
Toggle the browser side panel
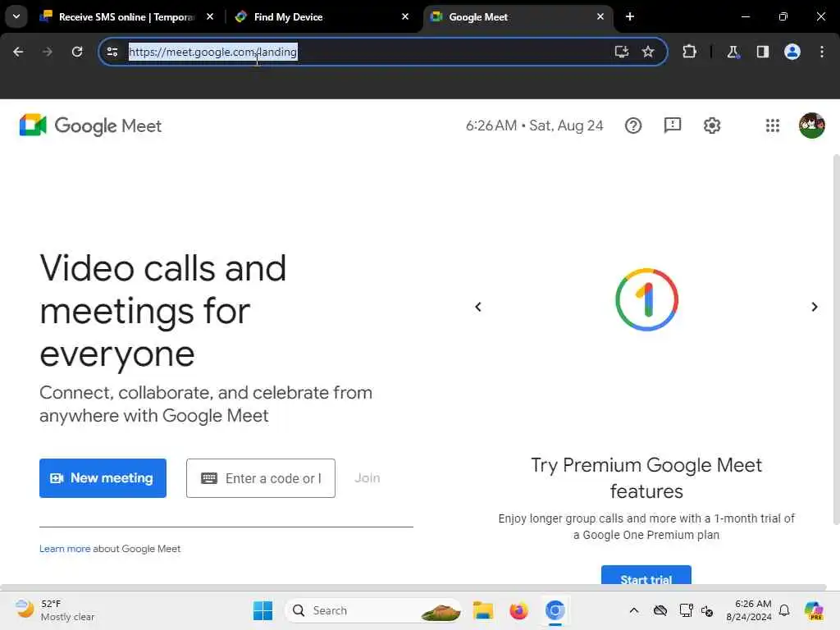[762, 52]
